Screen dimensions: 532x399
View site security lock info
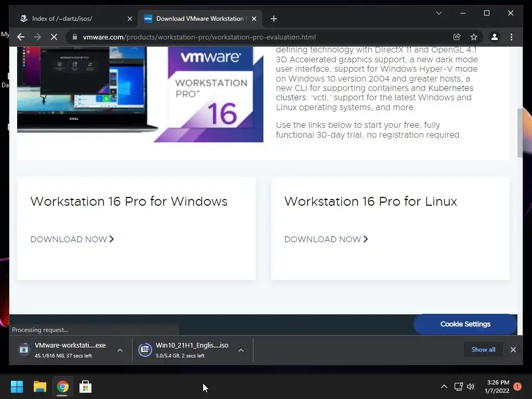click(x=75, y=37)
